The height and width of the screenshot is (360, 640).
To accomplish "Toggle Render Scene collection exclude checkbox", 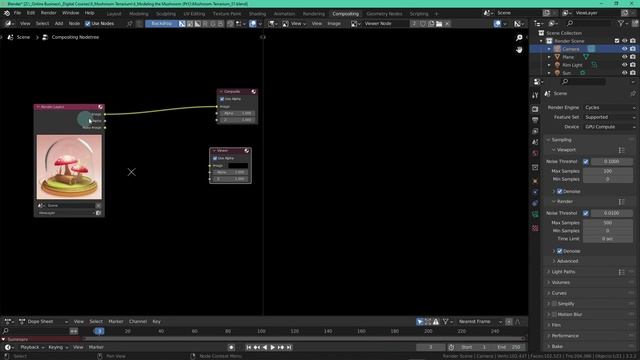I will [617, 41].
